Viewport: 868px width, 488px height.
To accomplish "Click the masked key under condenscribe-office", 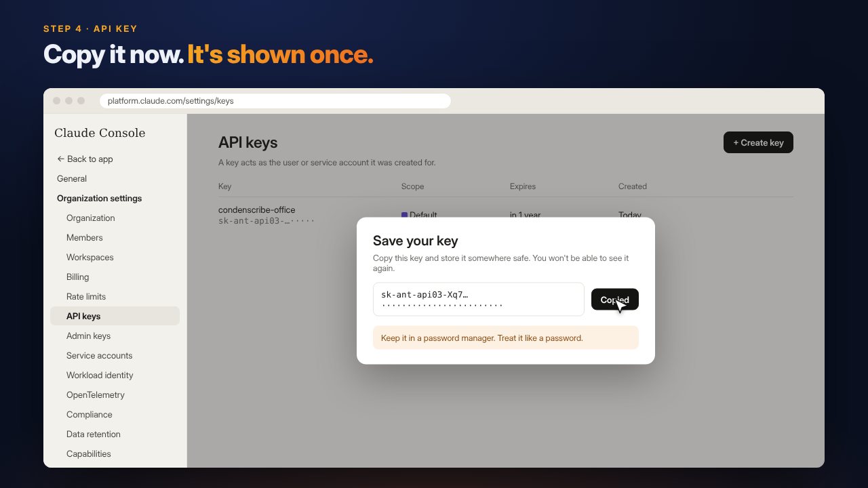I will [267, 220].
